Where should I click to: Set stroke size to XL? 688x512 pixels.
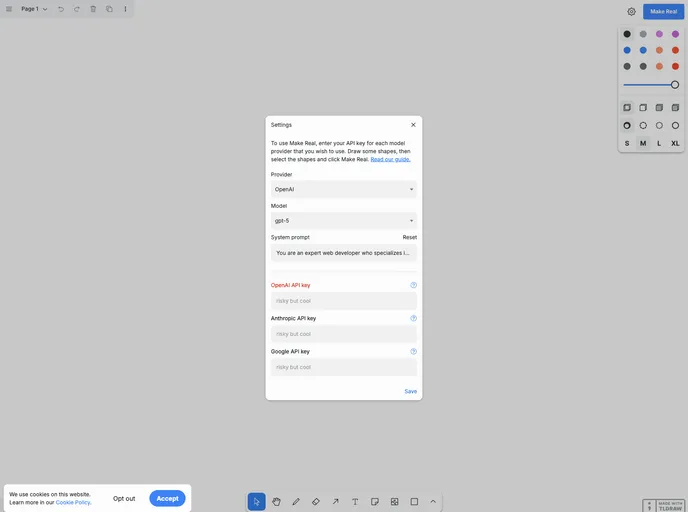[x=675, y=143]
